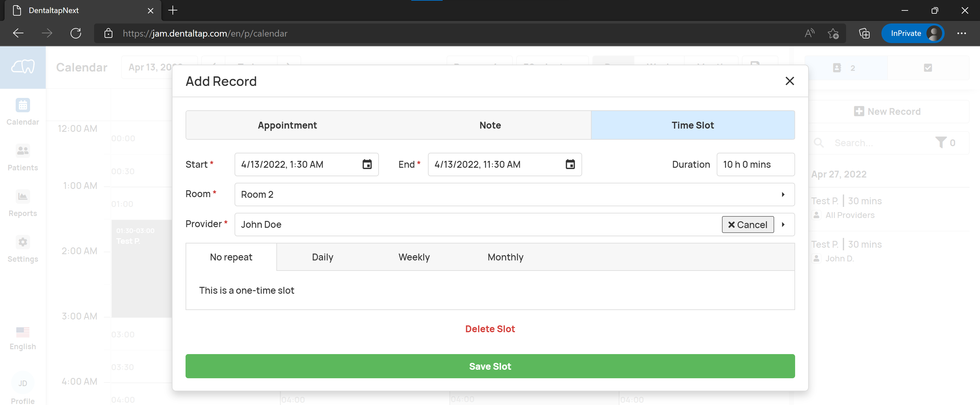Expand the Room 2 dropdown
Screen dimensions: 980x405
[x=514, y=195]
